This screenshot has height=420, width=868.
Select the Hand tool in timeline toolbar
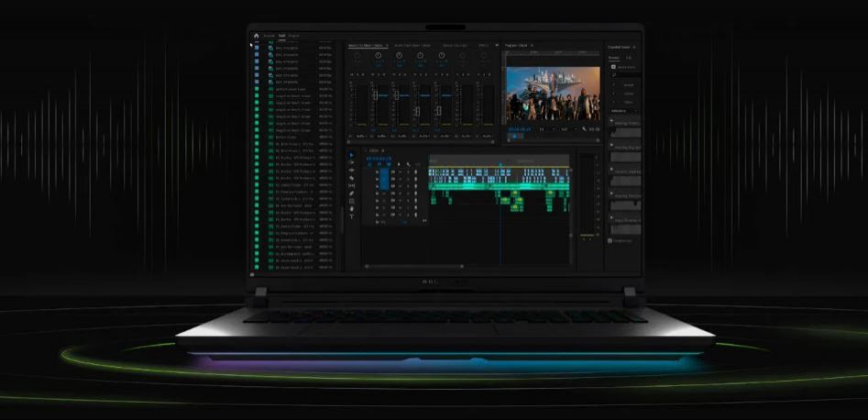(x=352, y=209)
